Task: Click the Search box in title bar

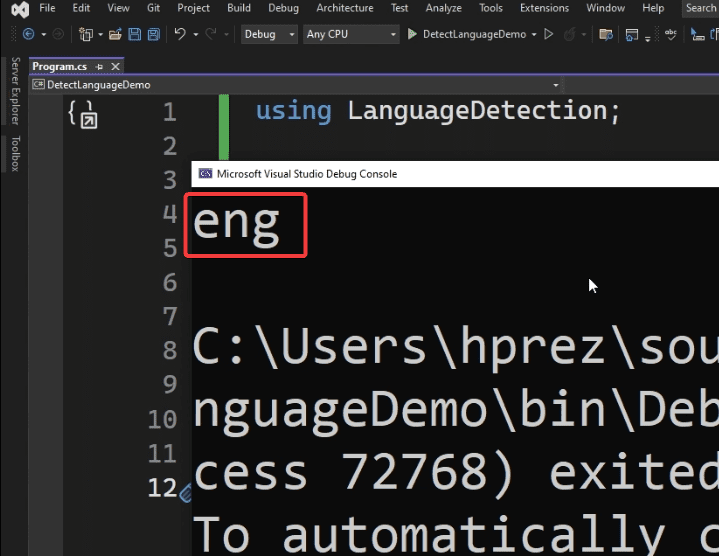Action: pyautogui.click(x=701, y=8)
